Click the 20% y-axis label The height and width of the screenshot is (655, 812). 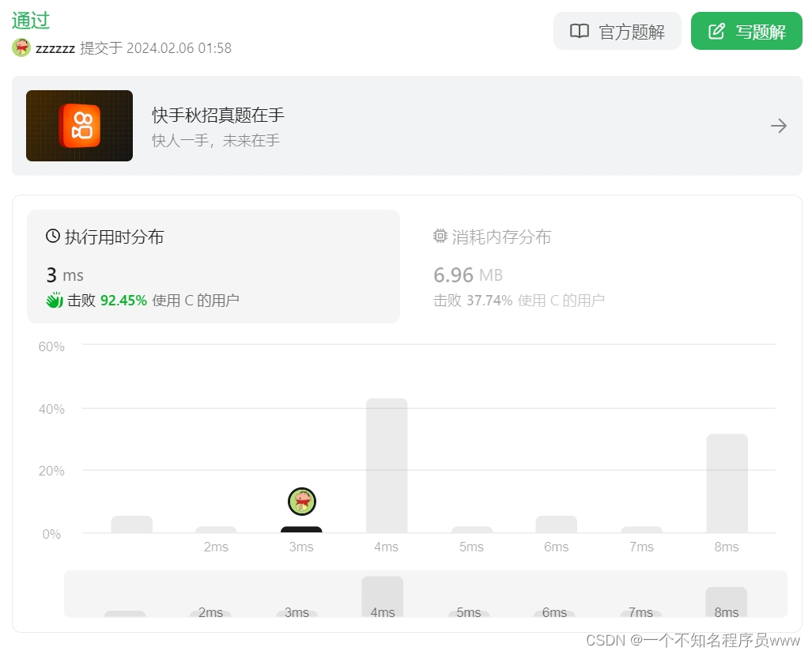51,471
